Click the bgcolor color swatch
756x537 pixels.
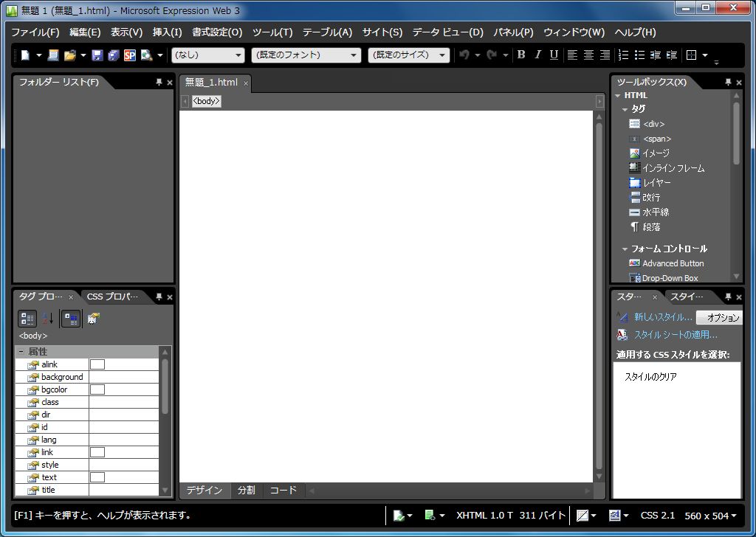pos(97,389)
